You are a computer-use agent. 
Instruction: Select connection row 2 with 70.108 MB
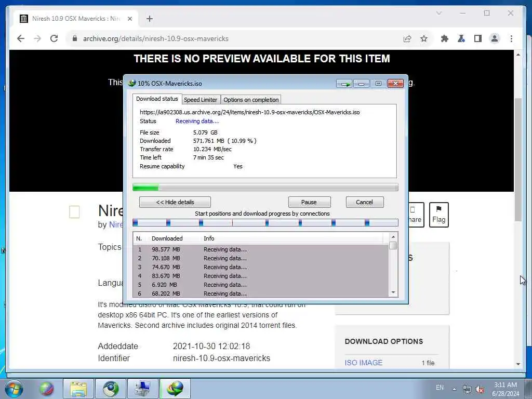261,258
